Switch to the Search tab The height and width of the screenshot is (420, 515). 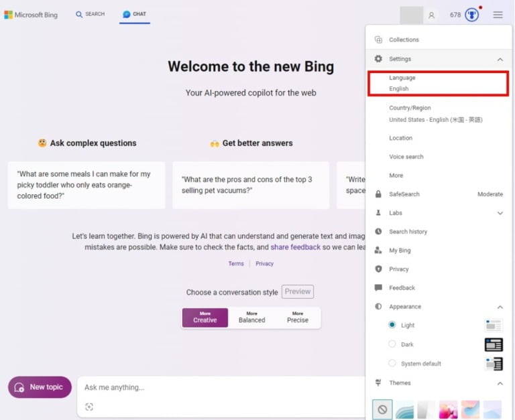(90, 14)
